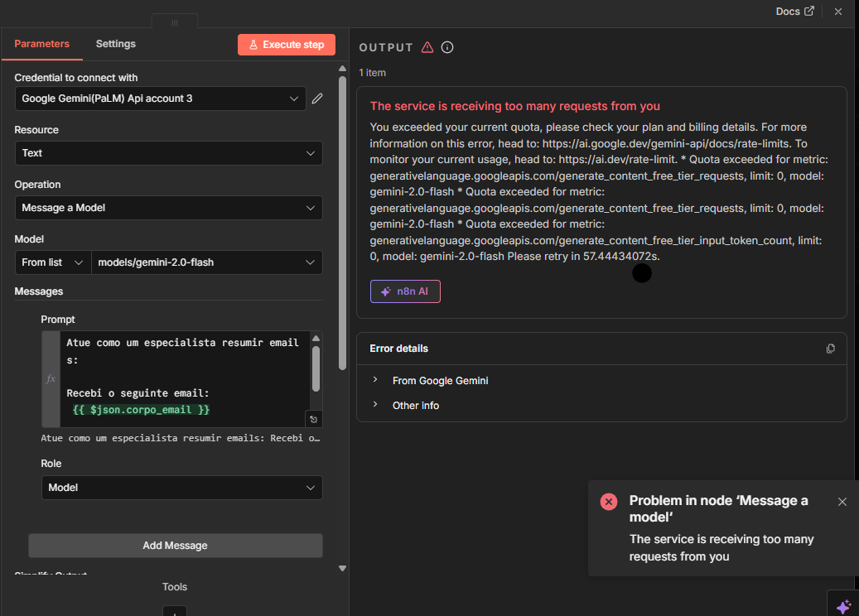Image resolution: width=859 pixels, height=616 pixels.
Task: Dismiss the Problem in node notification
Action: 842,502
